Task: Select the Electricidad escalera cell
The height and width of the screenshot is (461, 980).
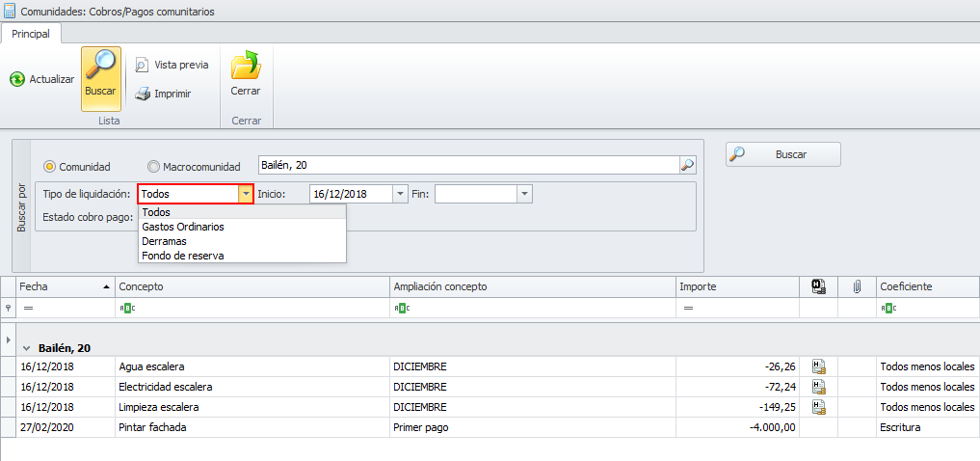Action: coord(252,387)
